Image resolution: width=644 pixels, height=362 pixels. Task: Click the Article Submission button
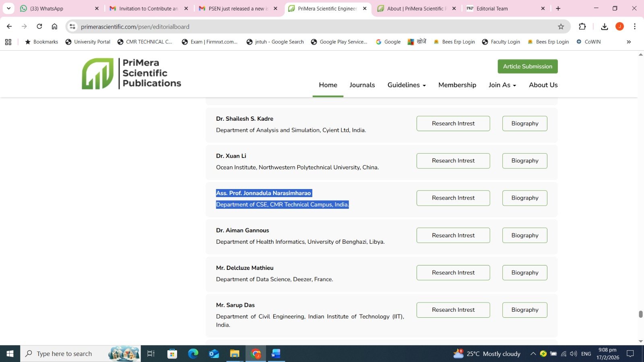coord(527,66)
